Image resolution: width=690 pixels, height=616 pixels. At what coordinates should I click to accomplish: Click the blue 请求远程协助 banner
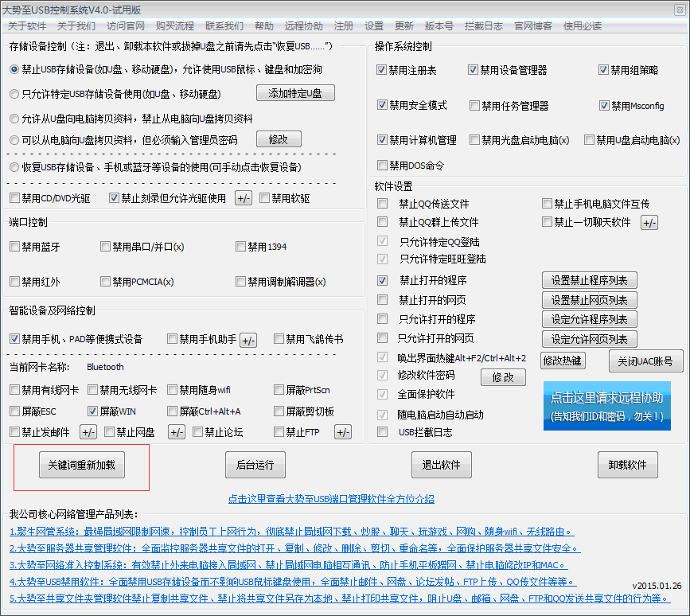(606, 405)
